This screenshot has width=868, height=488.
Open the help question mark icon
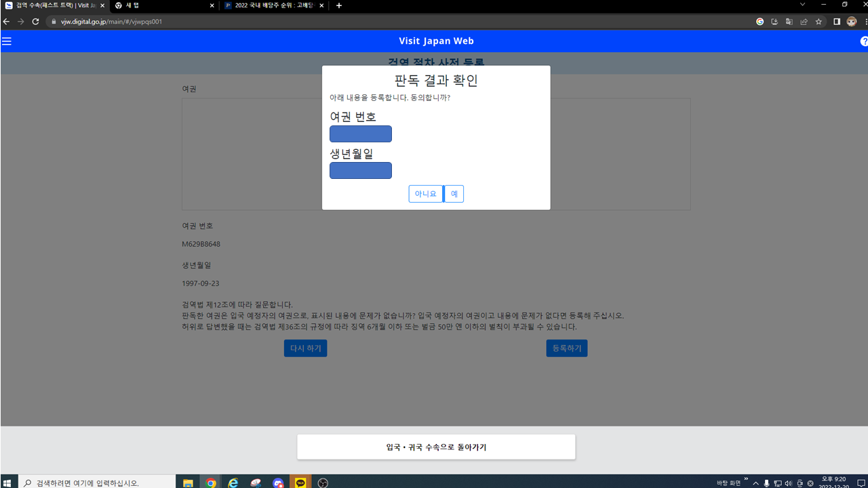[x=864, y=41]
